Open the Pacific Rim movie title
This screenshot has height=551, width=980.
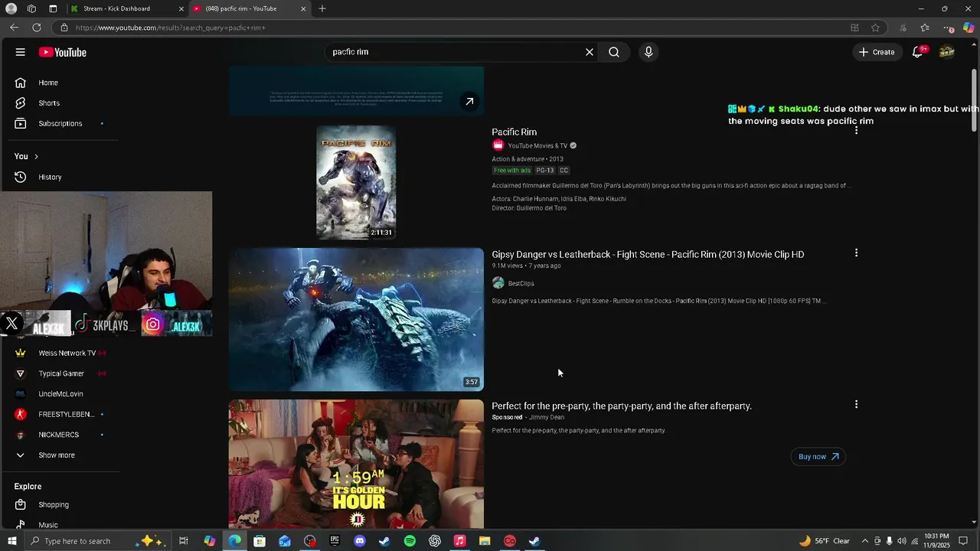point(514,132)
